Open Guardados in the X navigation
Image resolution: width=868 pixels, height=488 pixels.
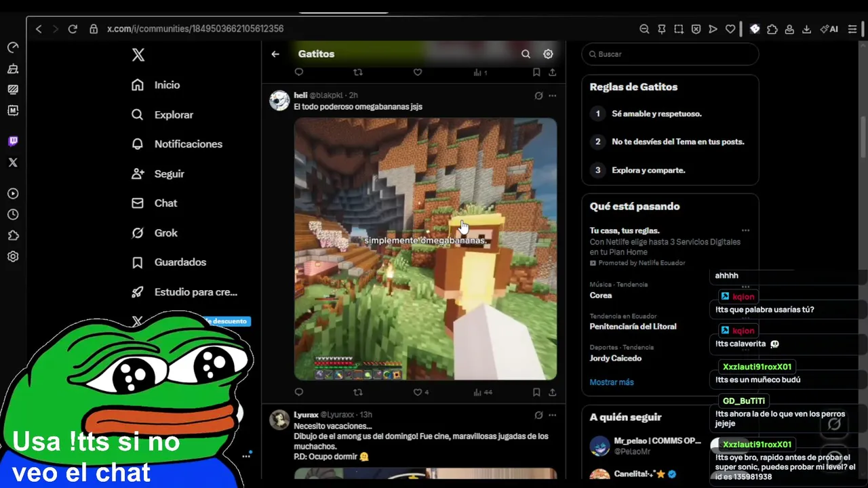click(x=169, y=262)
